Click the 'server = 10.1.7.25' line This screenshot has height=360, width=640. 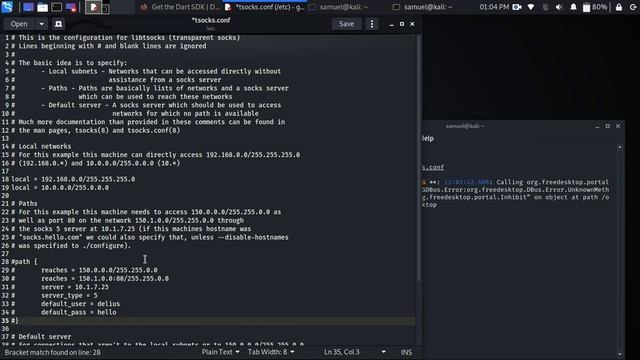pyautogui.click(x=75, y=287)
